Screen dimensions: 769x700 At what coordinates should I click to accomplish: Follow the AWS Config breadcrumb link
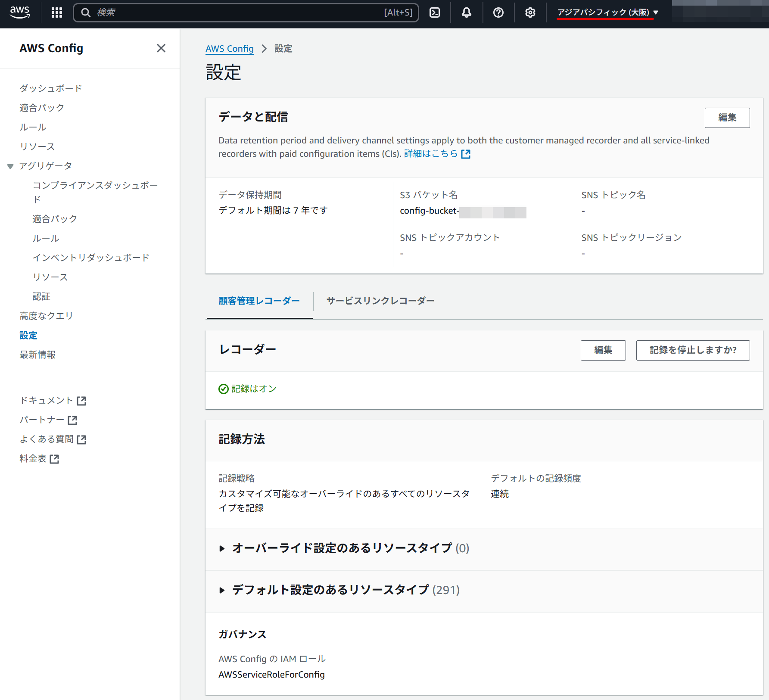coord(230,49)
